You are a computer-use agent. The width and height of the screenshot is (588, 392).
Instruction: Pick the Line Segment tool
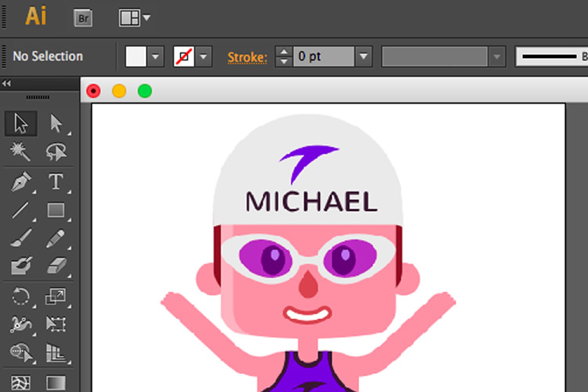pyautogui.click(x=20, y=210)
